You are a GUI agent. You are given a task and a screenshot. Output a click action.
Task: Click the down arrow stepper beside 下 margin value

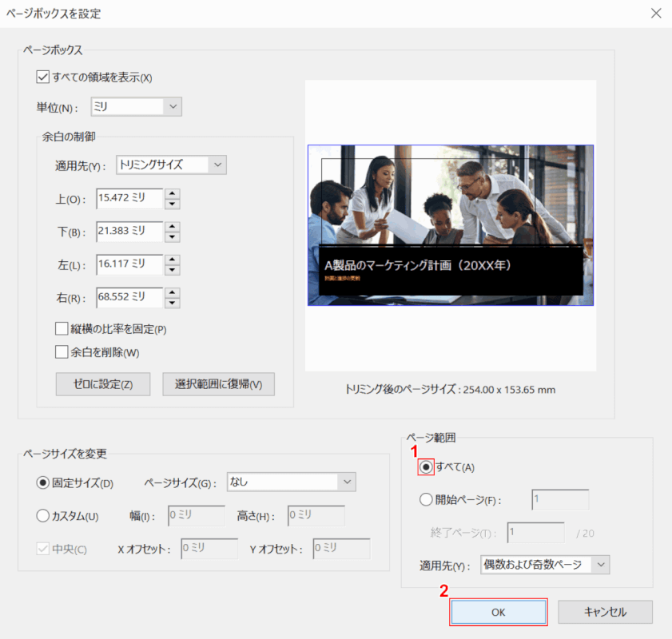point(173,236)
